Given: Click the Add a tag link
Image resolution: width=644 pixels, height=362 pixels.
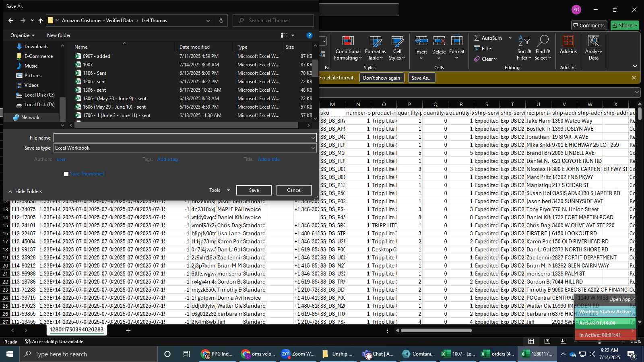Looking at the screenshot, I should coord(167,159).
